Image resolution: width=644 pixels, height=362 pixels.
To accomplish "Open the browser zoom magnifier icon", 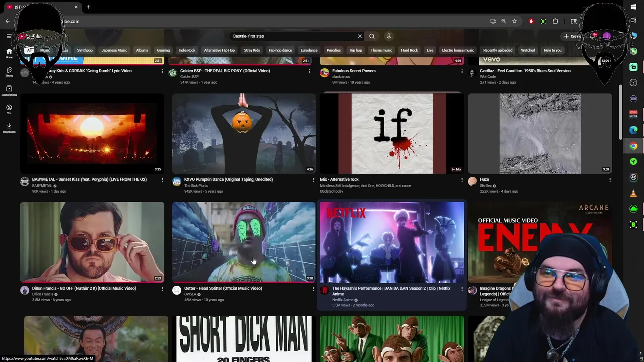I will pos(504,21).
